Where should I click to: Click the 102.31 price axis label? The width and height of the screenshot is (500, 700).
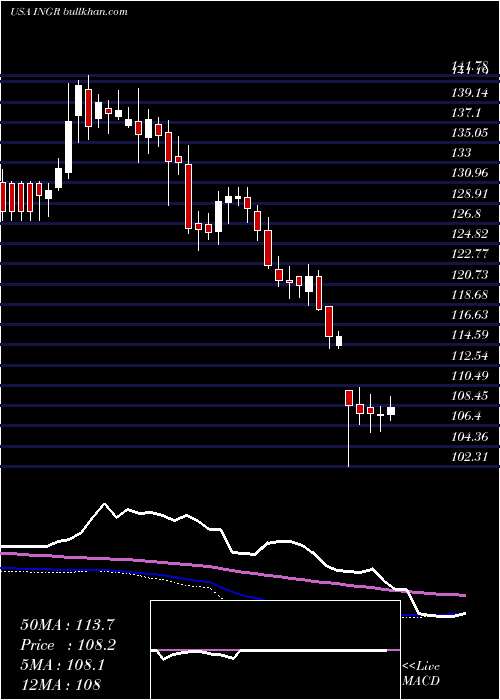pos(472,456)
